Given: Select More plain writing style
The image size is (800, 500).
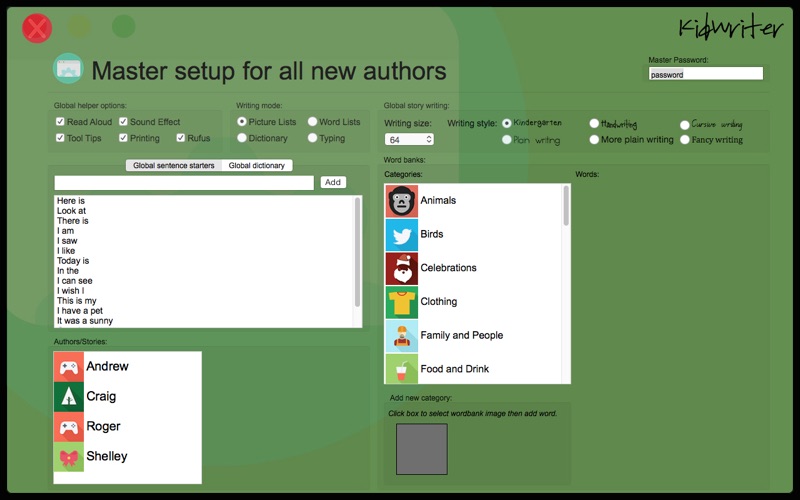Looking at the screenshot, I should [594, 139].
